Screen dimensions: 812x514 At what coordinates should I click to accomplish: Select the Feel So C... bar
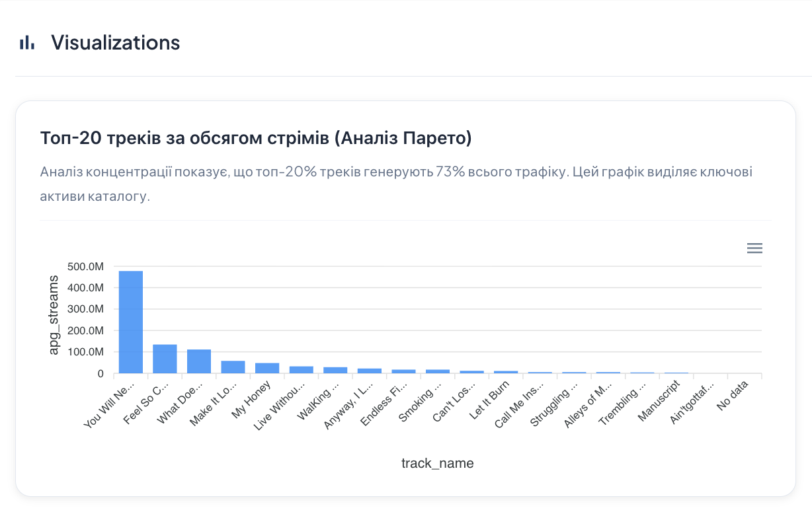tap(165, 359)
